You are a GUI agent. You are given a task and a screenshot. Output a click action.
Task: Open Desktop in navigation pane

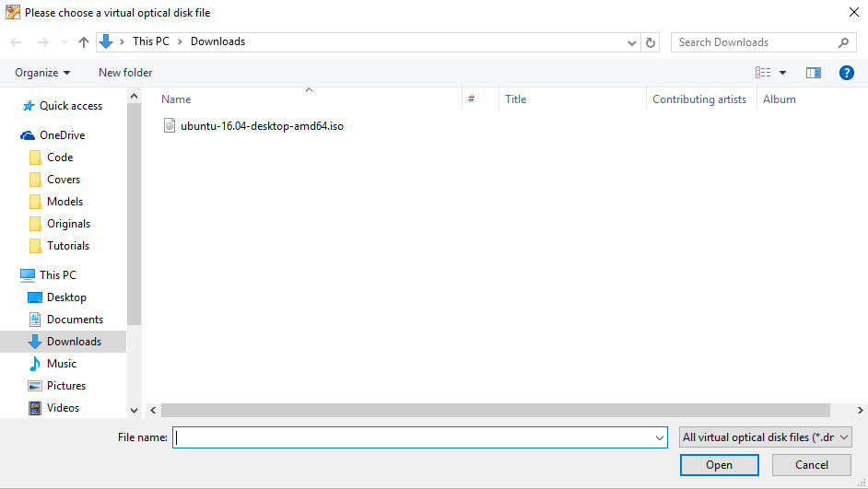point(66,297)
